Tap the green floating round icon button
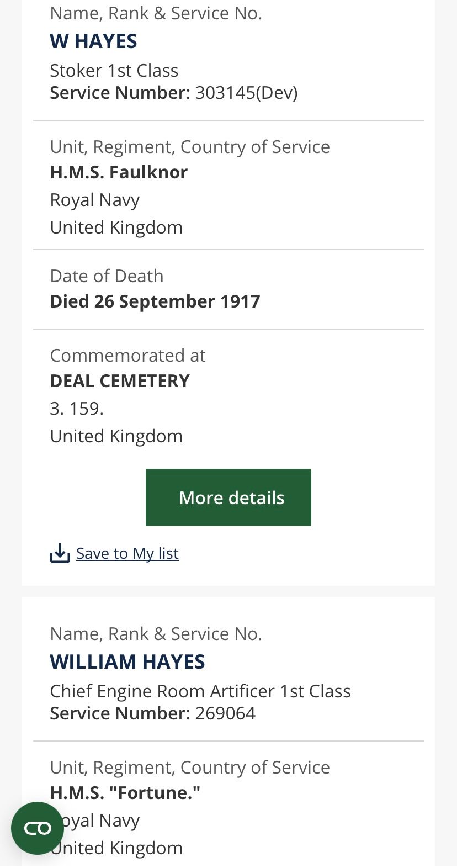 point(38,828)
